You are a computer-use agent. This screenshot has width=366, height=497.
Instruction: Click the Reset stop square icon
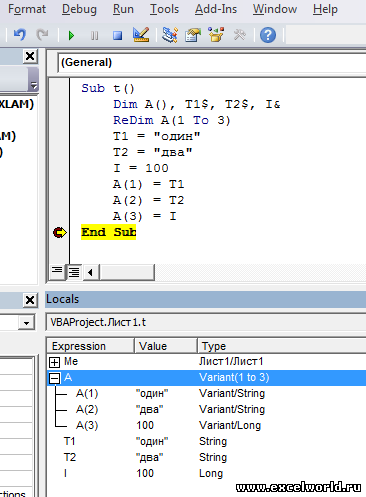point(117,35)
